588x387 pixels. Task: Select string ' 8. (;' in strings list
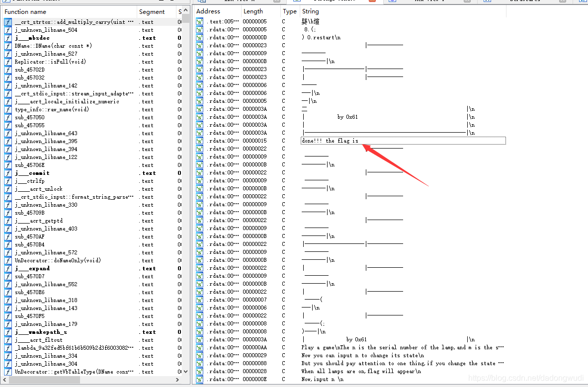click(x=310, y=30)
